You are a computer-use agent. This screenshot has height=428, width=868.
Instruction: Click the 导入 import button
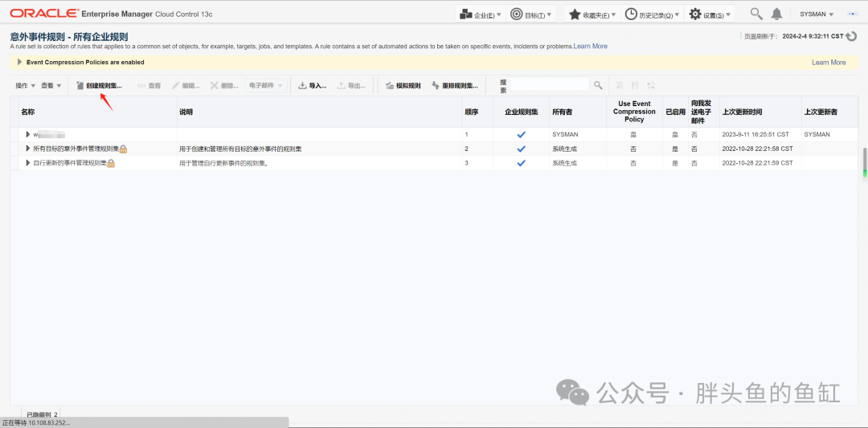(x=312, y=86)
